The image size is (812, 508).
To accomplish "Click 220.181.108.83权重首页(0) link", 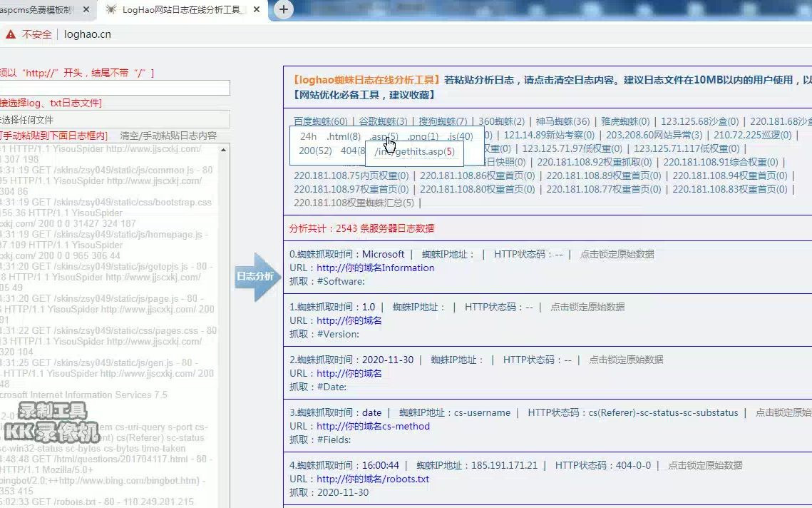I will (x=730, y=189).
